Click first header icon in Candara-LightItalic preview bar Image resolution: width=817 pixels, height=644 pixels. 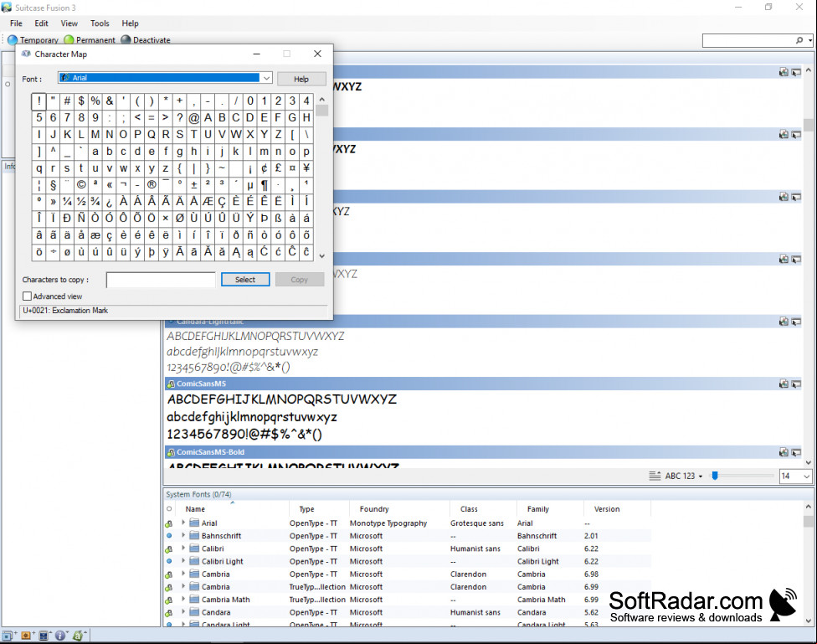(784, 322)
